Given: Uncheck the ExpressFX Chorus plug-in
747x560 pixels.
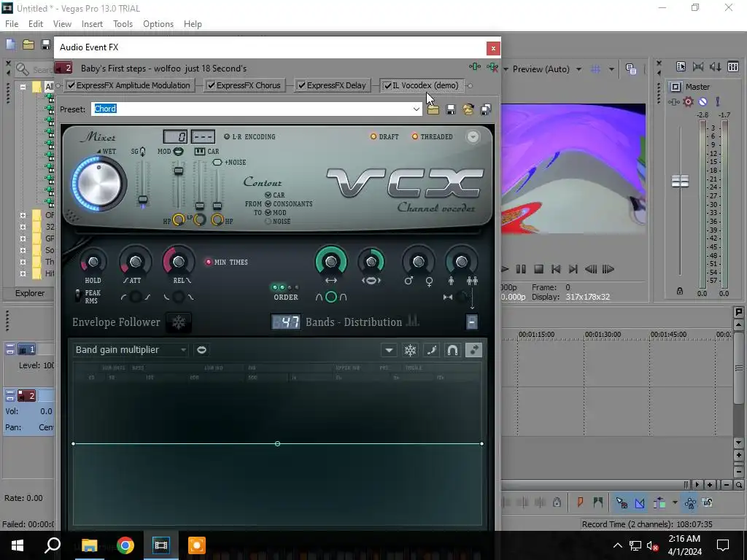Looking at the screenshot, I should click(211, 85).
